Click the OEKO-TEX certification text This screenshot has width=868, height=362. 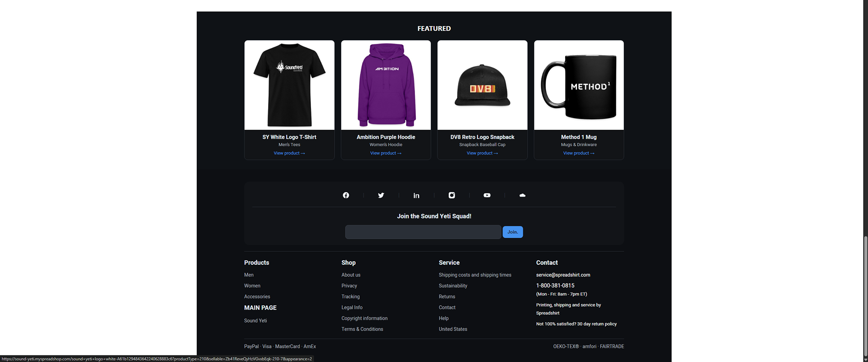566,347
